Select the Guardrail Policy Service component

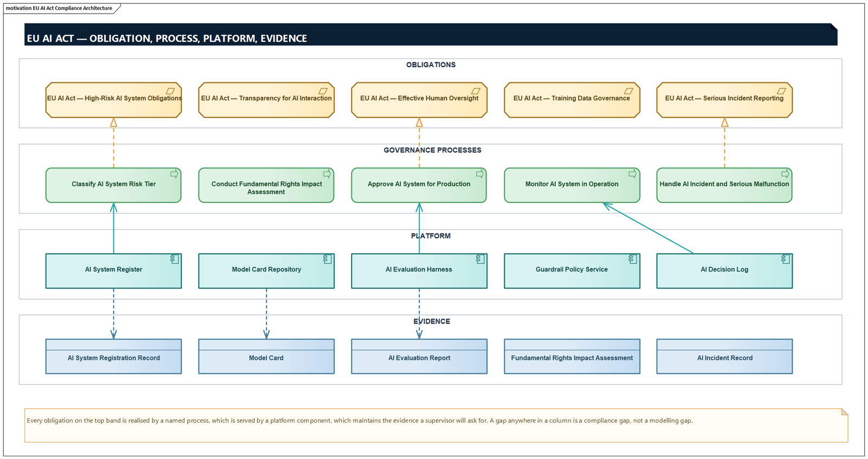click(x=572, y=271)
